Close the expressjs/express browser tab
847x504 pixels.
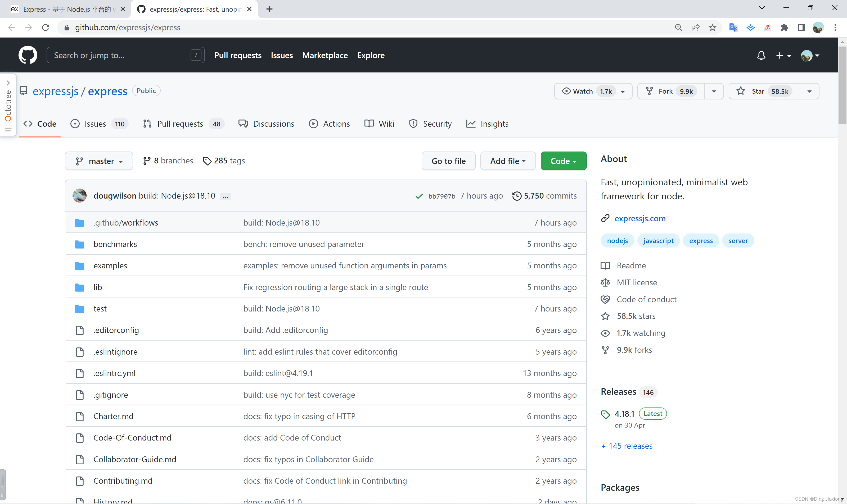coord(250,9)
